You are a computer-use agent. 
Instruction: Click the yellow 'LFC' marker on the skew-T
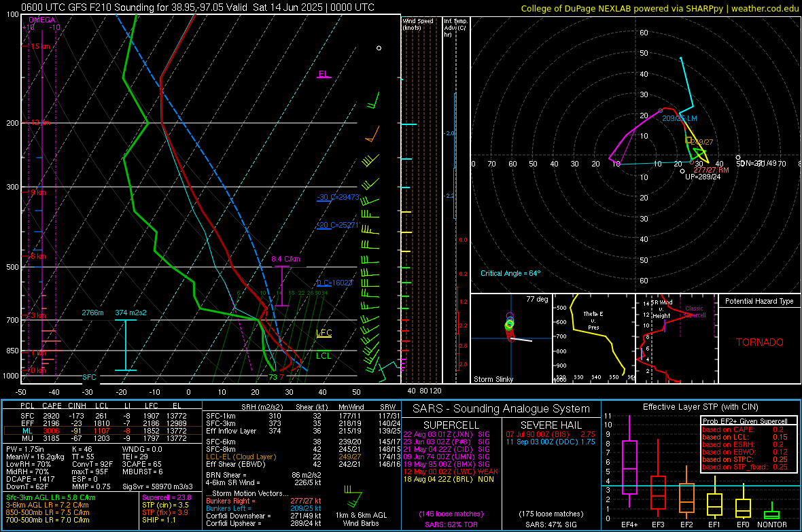point(324,333)
